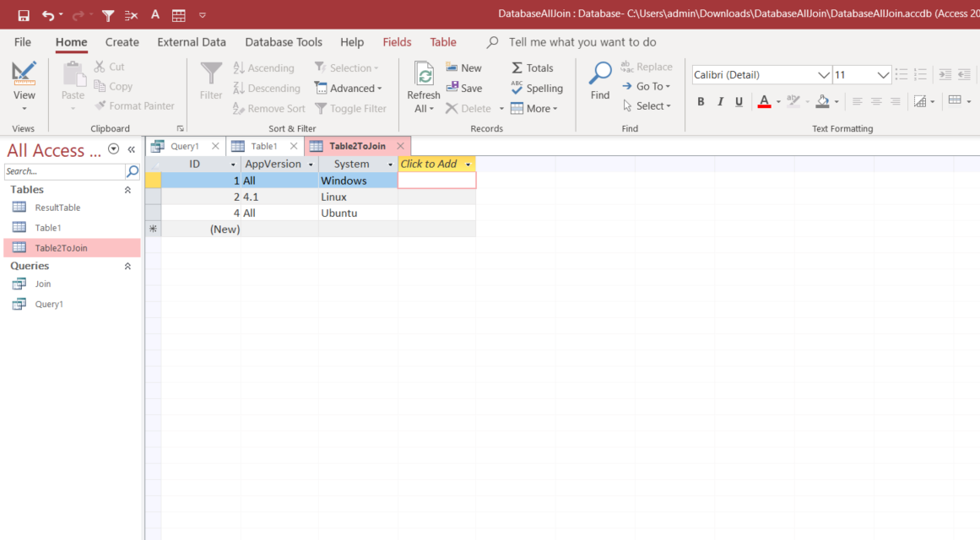Viewport: 980px width, 540px height.
Task: Open Database Tools tab
Action: point(284,42)
